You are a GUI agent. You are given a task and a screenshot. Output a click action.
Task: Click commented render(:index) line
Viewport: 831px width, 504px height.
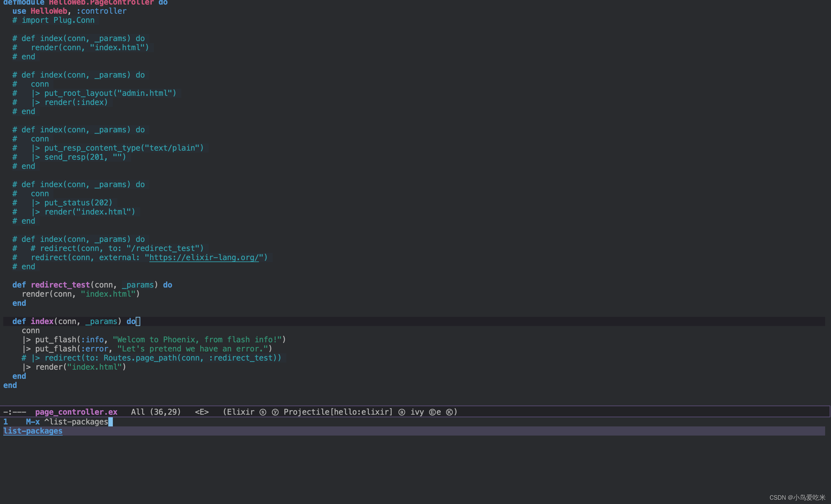click(60, 102)
